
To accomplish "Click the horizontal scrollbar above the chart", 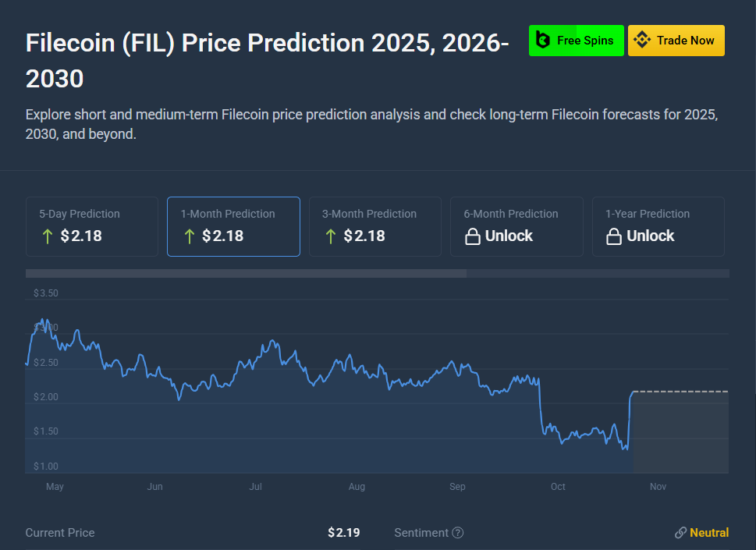I will (246, 274).
